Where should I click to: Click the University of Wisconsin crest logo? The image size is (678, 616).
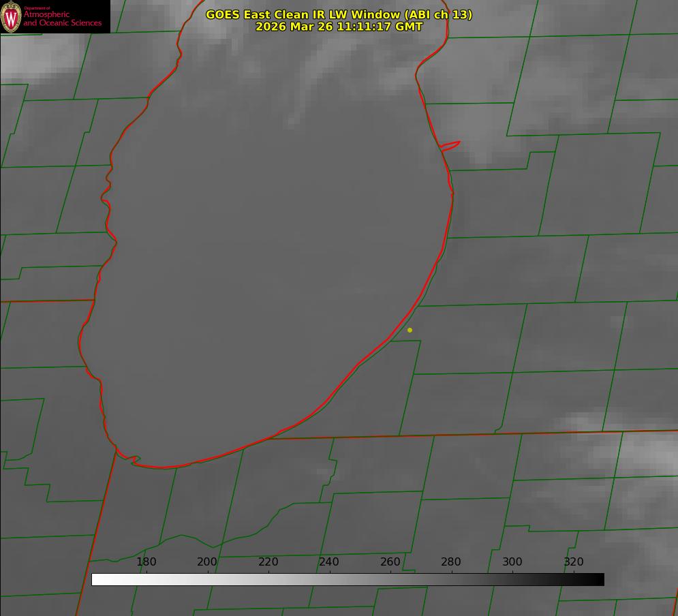pos(12,17)
